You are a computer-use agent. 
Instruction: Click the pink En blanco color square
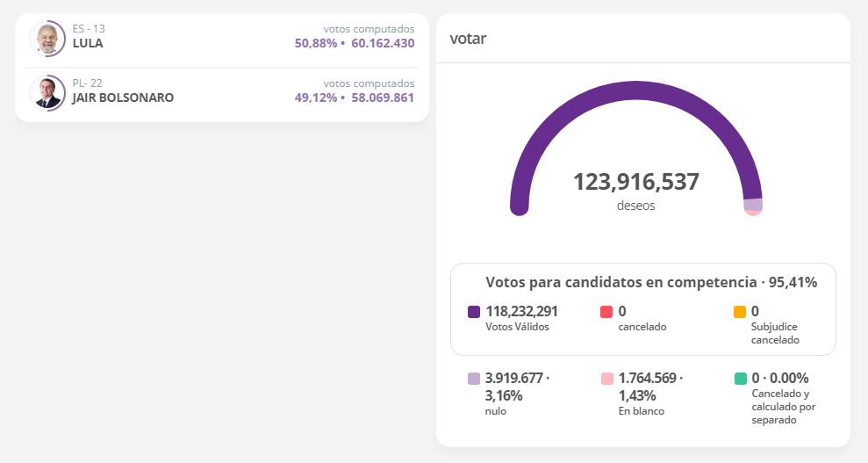pyautogui.click(x=606, y=379)
